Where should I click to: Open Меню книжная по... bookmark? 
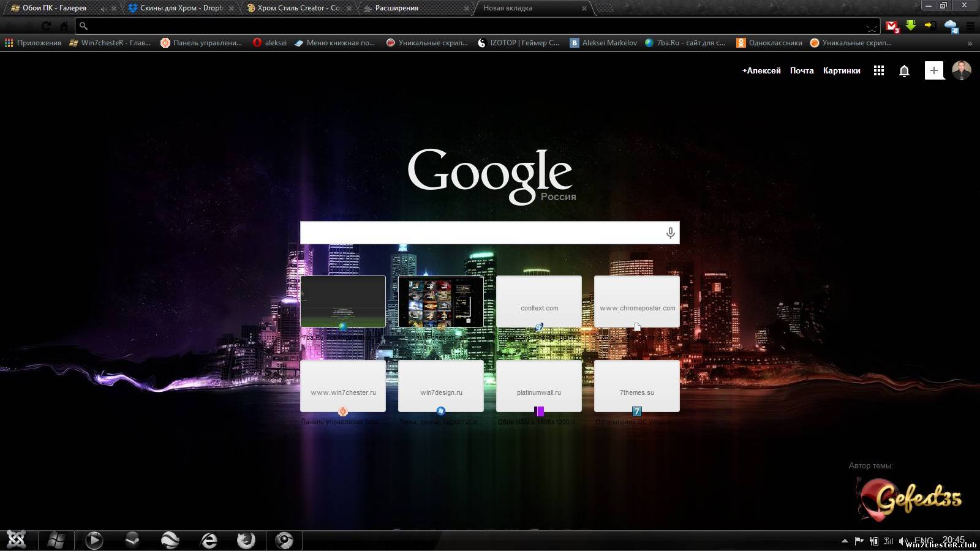click(334, 43)
